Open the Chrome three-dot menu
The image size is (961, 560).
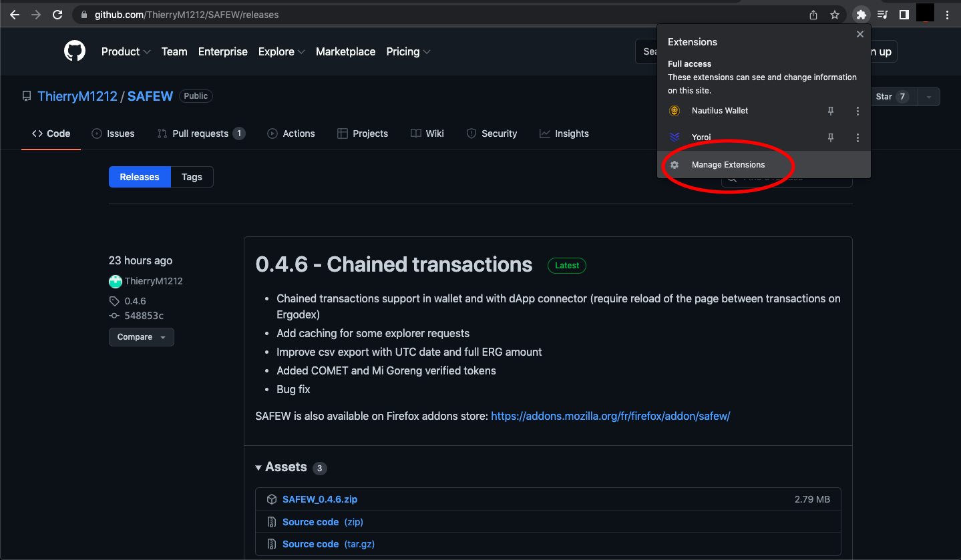point(947,15)
